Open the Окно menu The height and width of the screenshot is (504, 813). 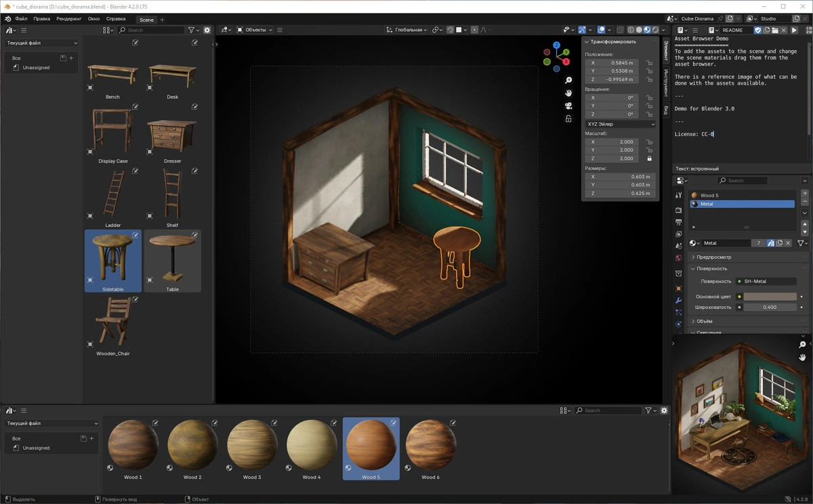pyautogui.click(x=93, y=19)
